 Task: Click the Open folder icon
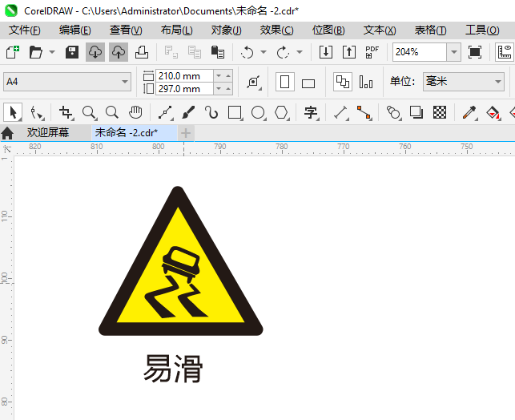pyautogui.click(x=35, y=52)
